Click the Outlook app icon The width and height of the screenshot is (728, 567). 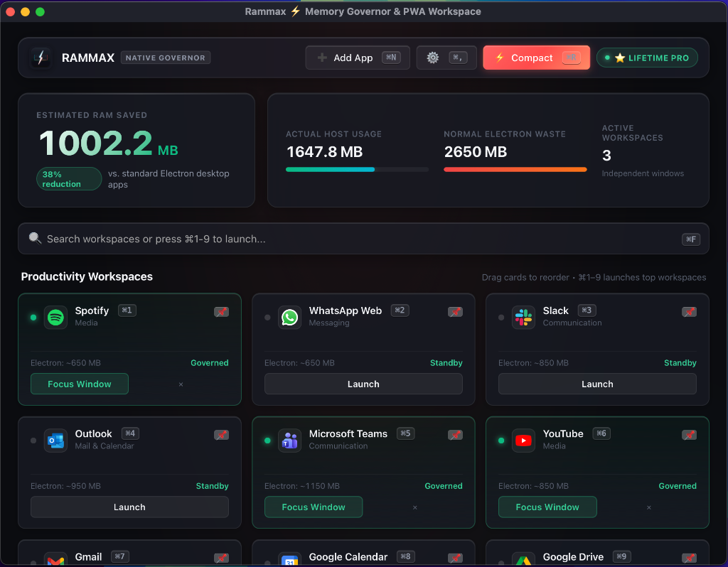coord(55,441)
